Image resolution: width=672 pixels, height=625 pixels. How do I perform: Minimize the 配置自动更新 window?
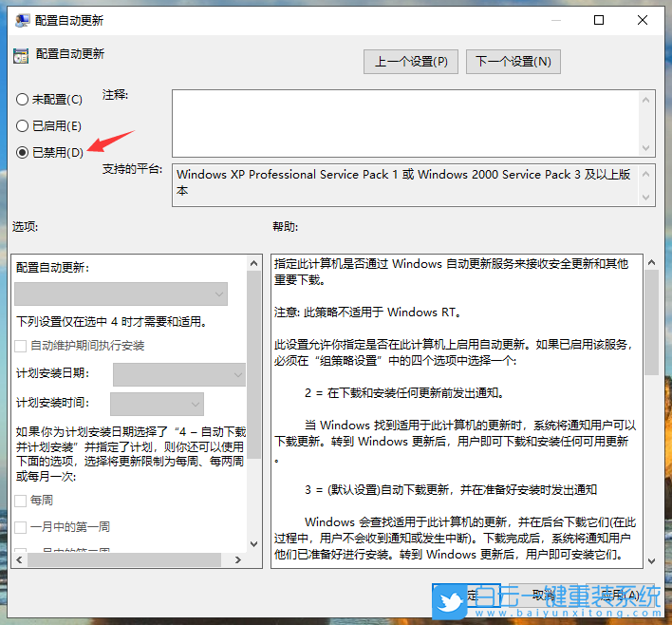click(x=556, y=20)
